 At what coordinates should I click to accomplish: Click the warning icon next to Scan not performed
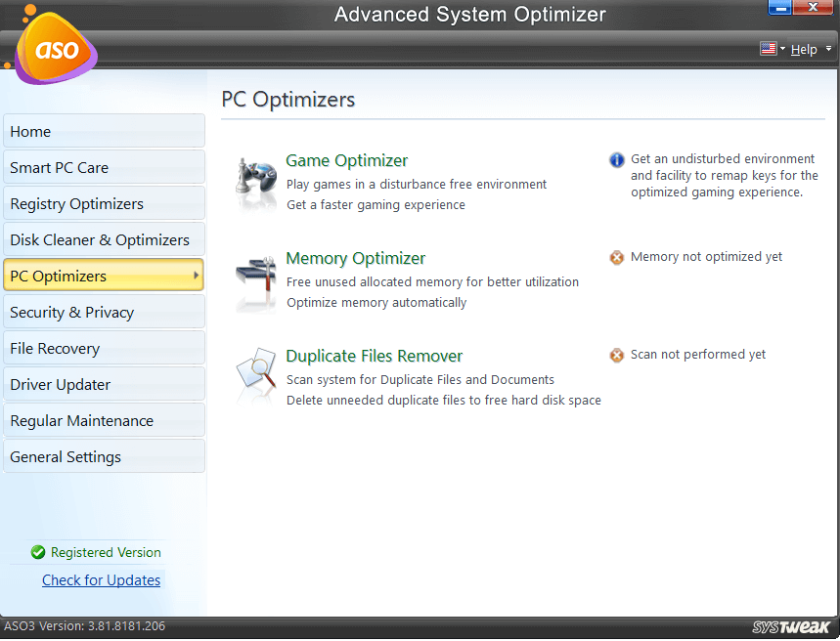617,356
